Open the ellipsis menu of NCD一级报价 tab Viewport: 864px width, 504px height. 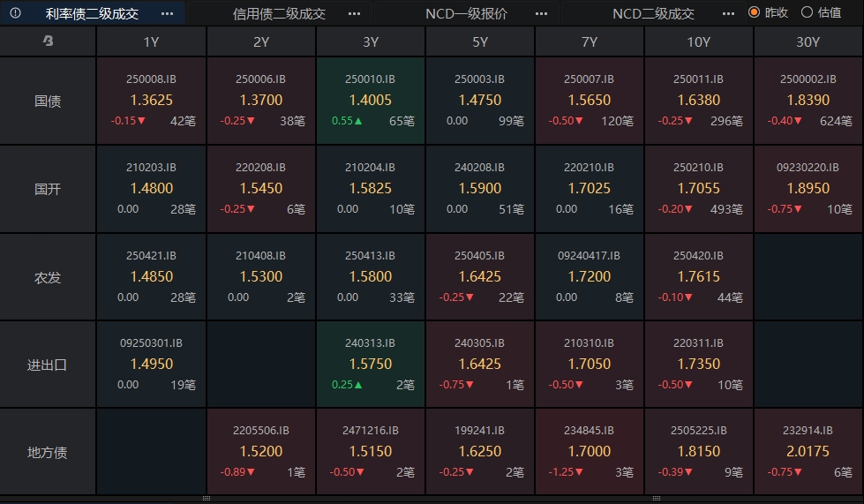point(541,13)
